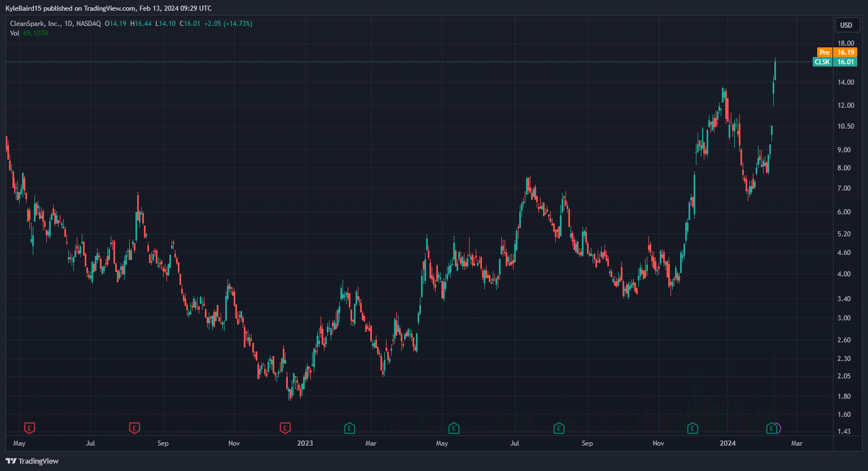Open the green earnings marker after November 2023
The image size is (868, 471).
coord(692,428)
